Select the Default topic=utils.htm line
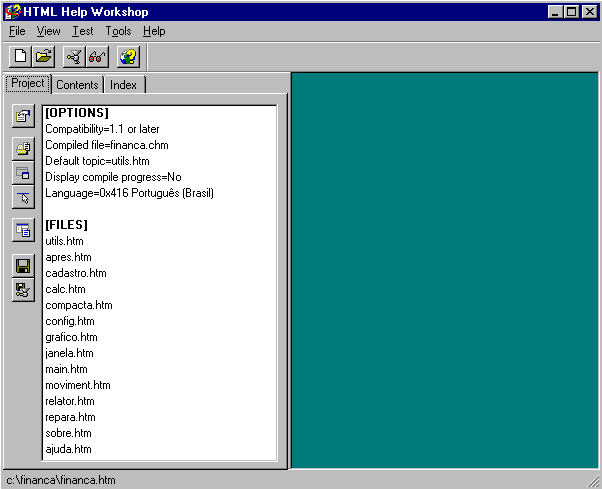The height and width of the screenshot is (489, 602). (x=98, y=161)
